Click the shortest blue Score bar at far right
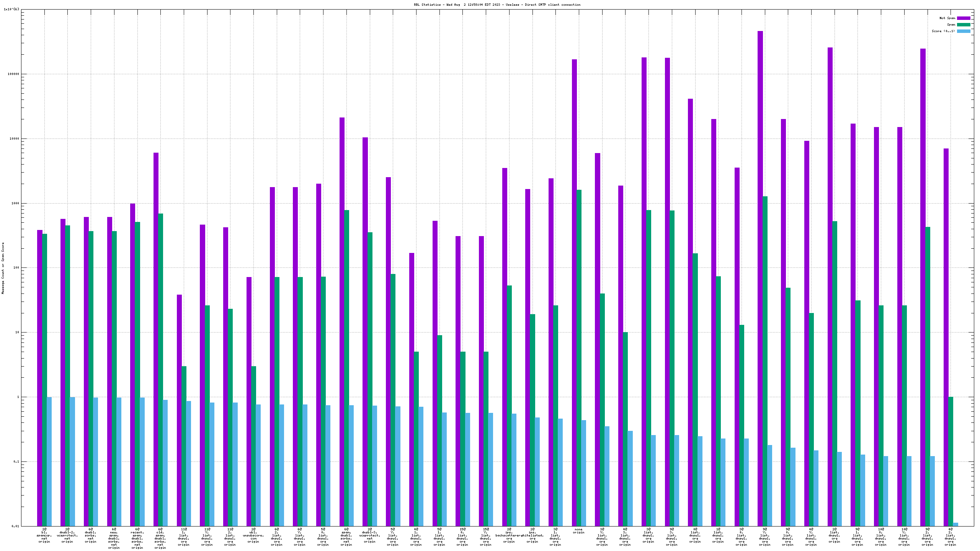This screenshot has width=980, height=551. coord(955,524)
